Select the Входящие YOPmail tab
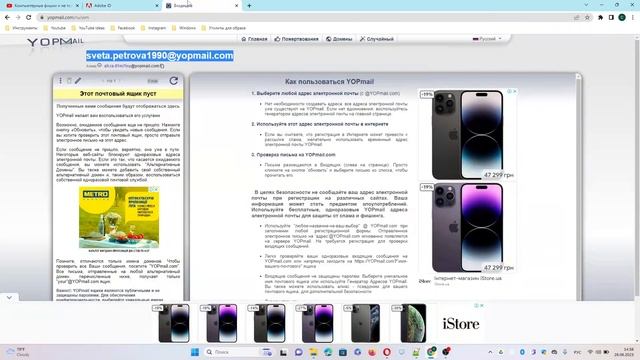The height and width of the screenshot is (360, 640). (x=202, y=6)
